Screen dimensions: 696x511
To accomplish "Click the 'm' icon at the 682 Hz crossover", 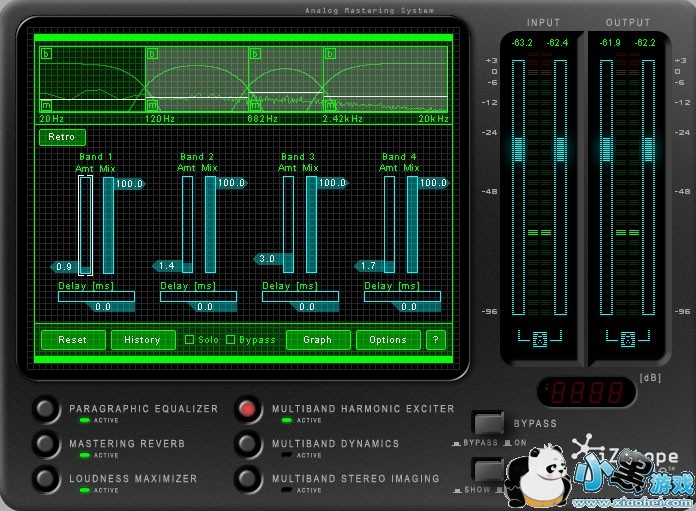I will 255,105.
